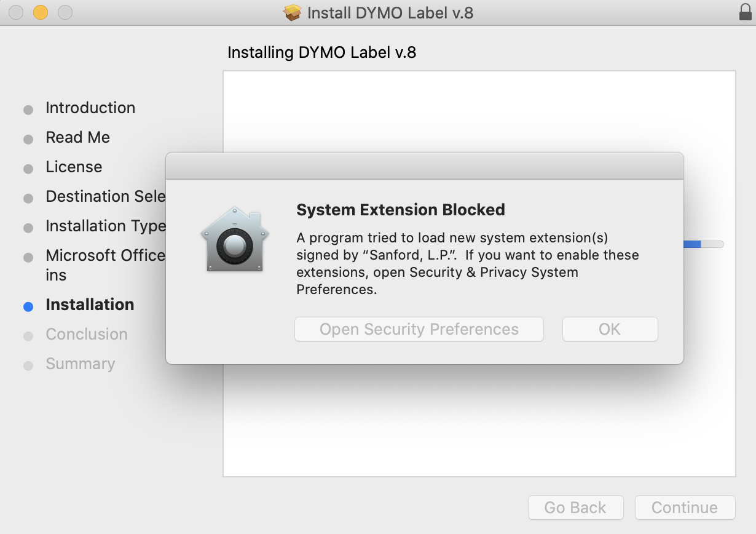Click the lock icon in title bar
756x534 pixels.
[745, 12]
